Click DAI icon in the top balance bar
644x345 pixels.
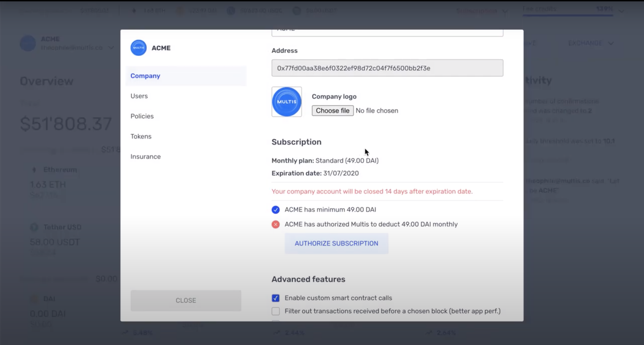[x=180, y=11]
